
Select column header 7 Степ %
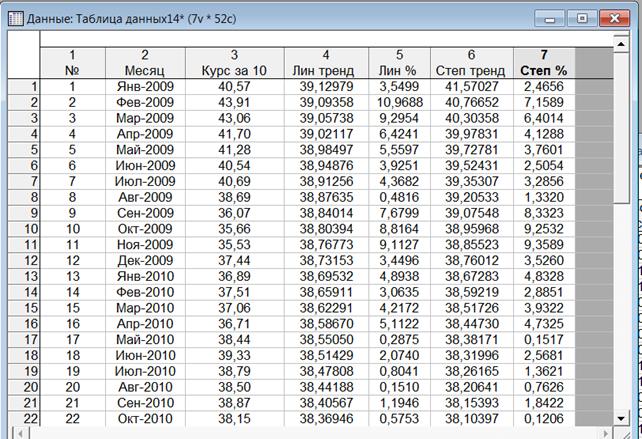(x=544, y=63)
